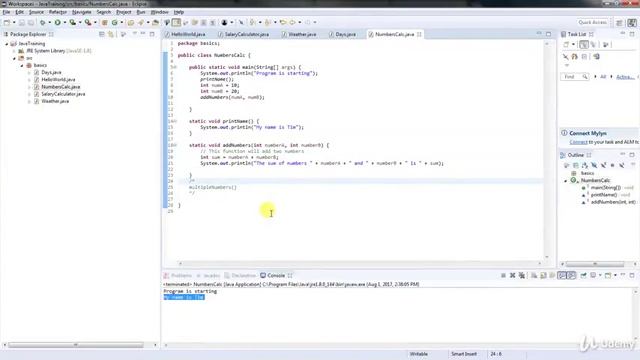This screenshot has width=640, height=360.
Task: Switch to HelloWorld.java editor tab
Action: click(x=185, y=34)
